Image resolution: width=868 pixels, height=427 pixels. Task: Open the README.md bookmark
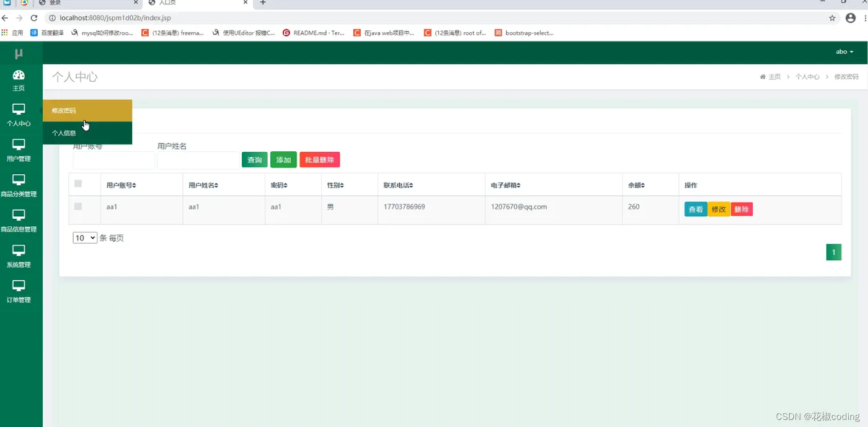[314, 33]
